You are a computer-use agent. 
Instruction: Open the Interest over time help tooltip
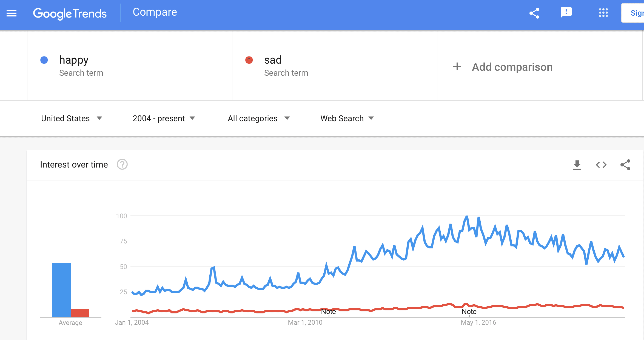(122, 165)
